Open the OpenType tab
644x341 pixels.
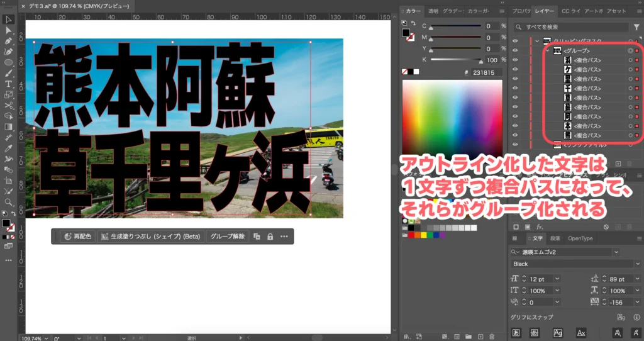pyautogui.click(x=580, y=238)
